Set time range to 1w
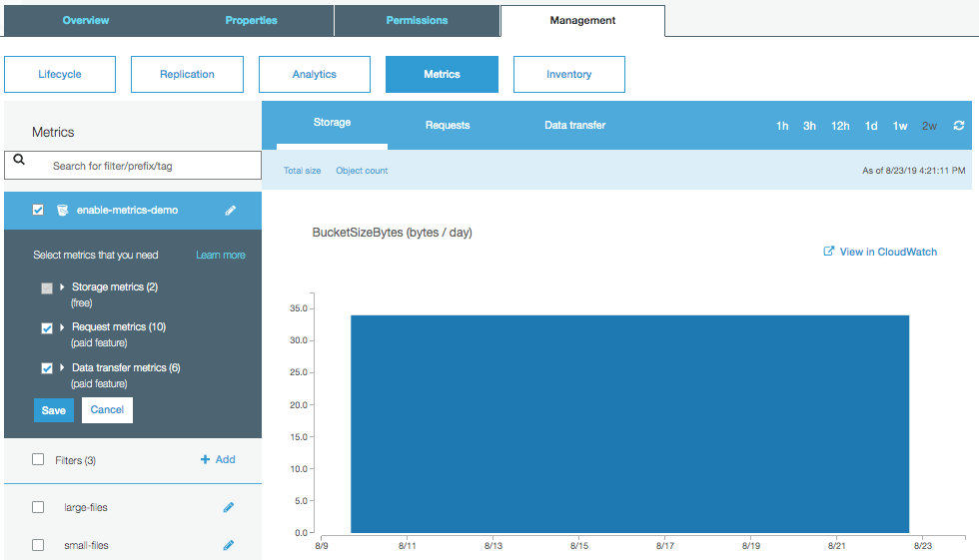The width and height of the screenshot is (979, 560). pyautogui.click(x=900, y=126)
